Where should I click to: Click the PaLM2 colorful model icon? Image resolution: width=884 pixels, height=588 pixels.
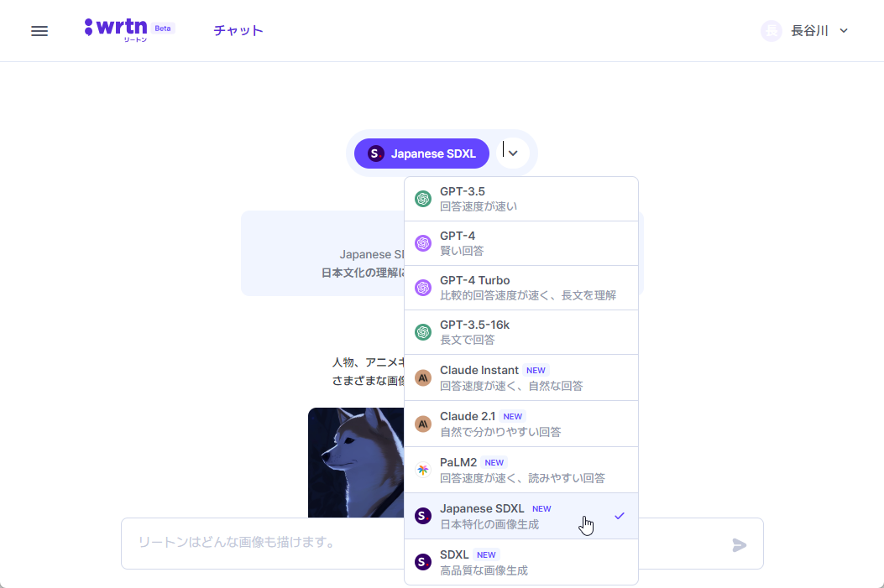click(422, 470)
